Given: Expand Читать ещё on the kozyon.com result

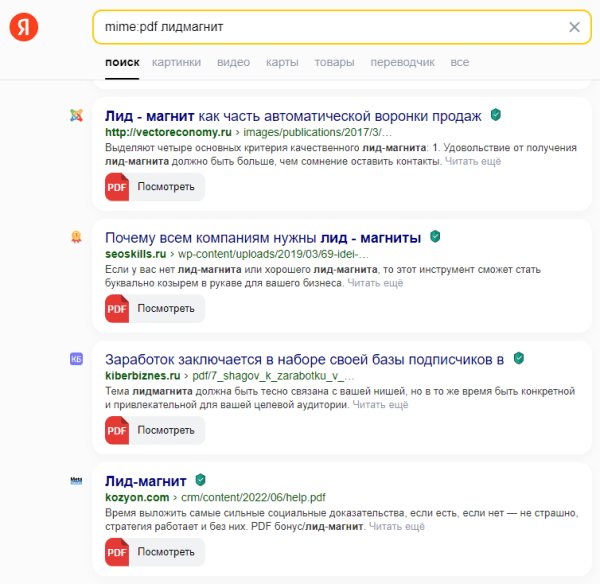Looking at the screenshot, I should coord(396,527).
